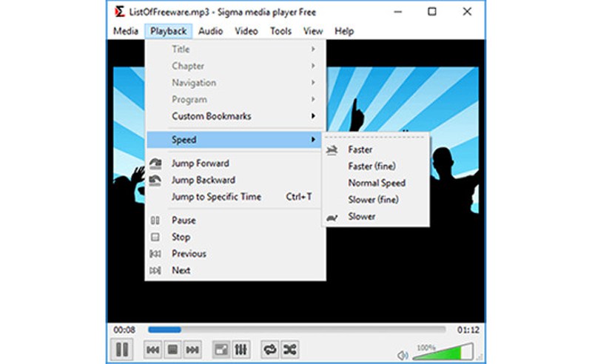
Task: Click the Previous icon in Playback menu
Action: 155,254
